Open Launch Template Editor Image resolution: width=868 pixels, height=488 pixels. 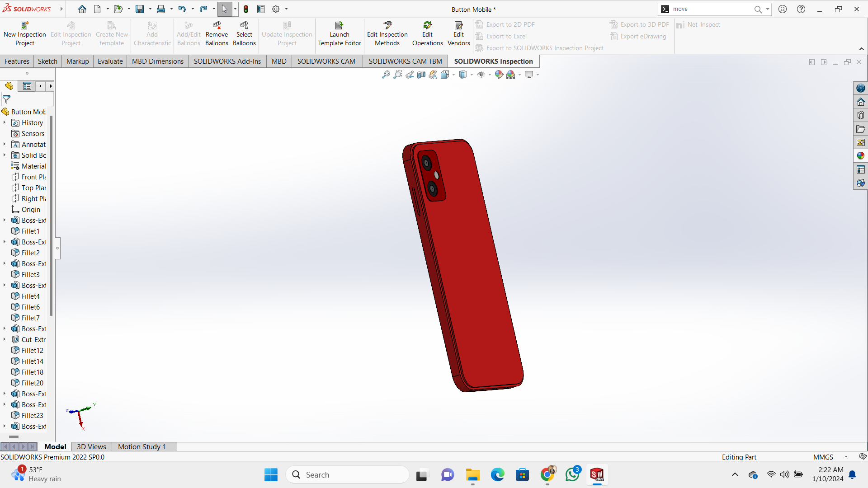click(x=340, y=34)
